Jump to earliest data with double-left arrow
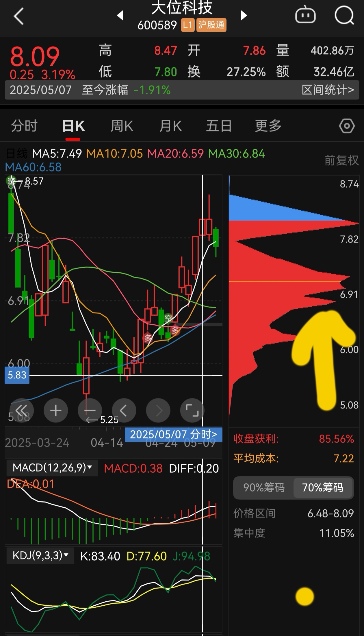This screenshot has width=364, height=636. pos(22,410)
